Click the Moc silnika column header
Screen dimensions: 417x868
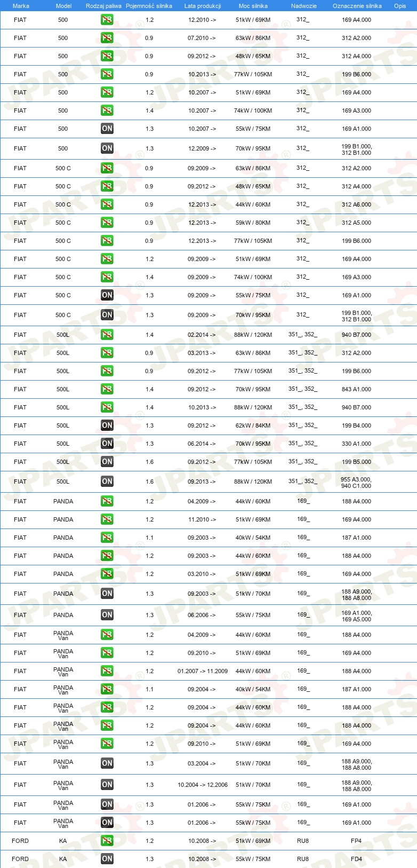(x=253, y=6)
